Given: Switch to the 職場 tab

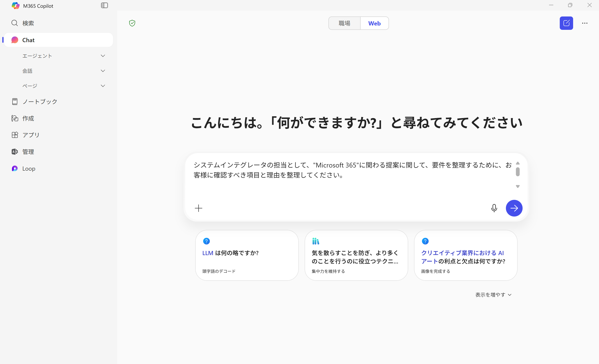Looking at the screenshot, I should click(344, 23).
